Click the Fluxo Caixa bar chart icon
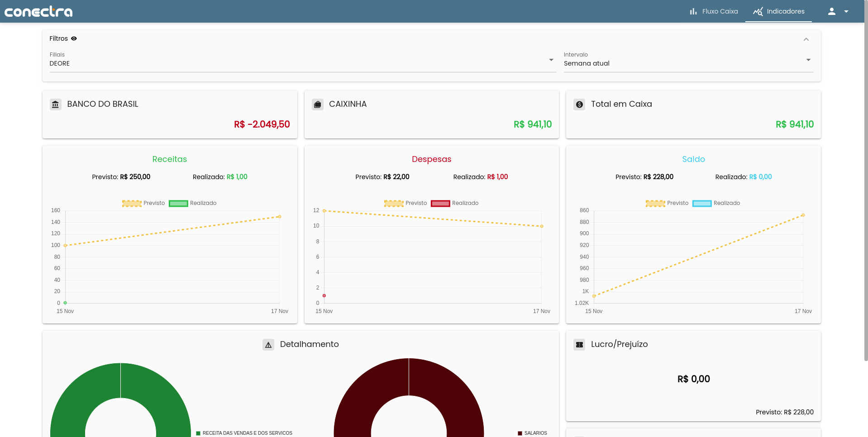This screenshot has width=868, height=437. (x=693, y=11)
